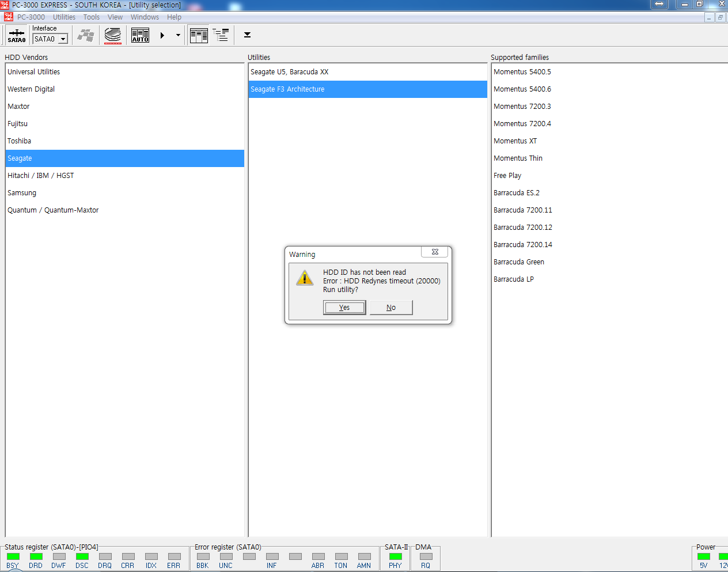This screenshot has width=728, height=572.
Task: Select Barracuda 7200.12 family
Action: click(x=610, y=228)
